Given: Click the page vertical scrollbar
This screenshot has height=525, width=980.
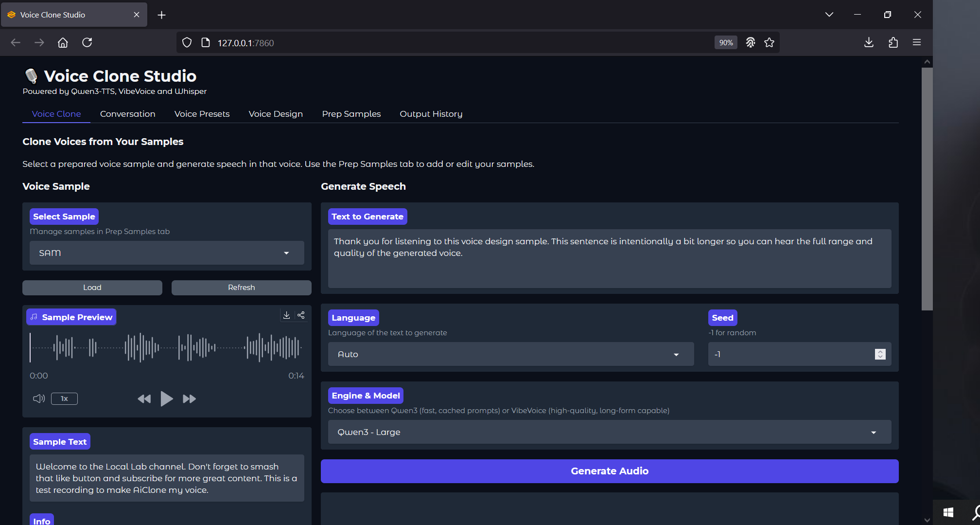Looking at the screenshot, I should pyautogui.click(x=927, y=189).
